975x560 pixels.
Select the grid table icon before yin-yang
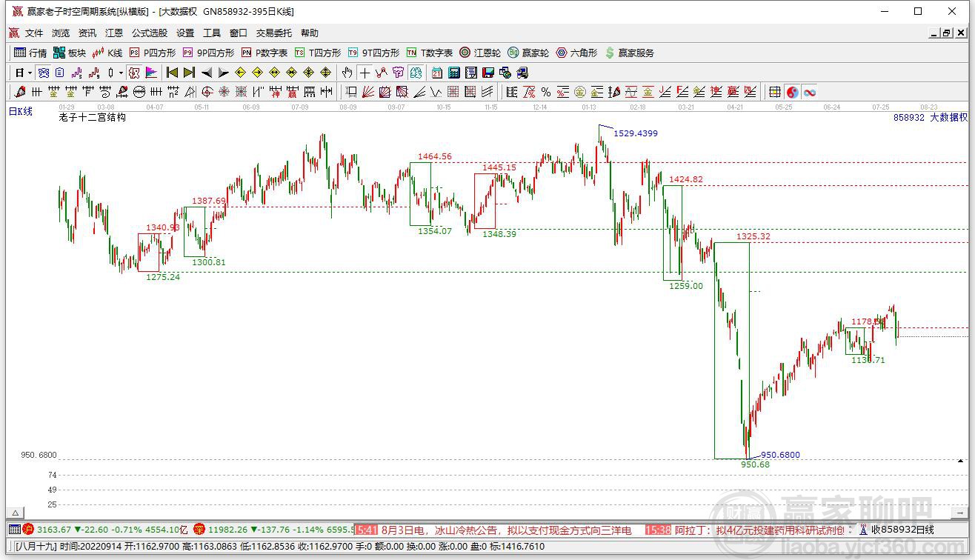coord(775,92)
